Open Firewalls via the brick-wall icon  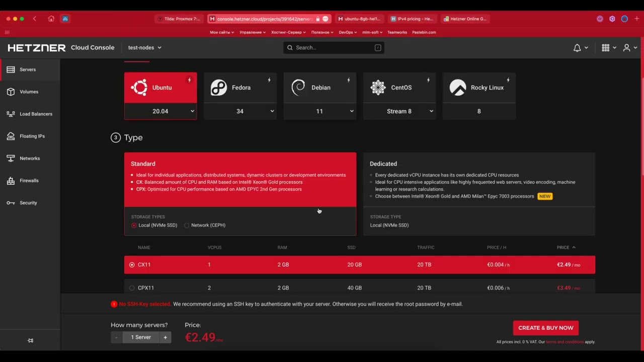pyautogui.click(x=11, y=180)
